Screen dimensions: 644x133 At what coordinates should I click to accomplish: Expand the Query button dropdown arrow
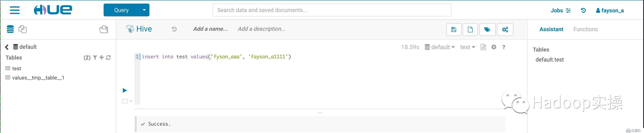[x=144, y=10]
